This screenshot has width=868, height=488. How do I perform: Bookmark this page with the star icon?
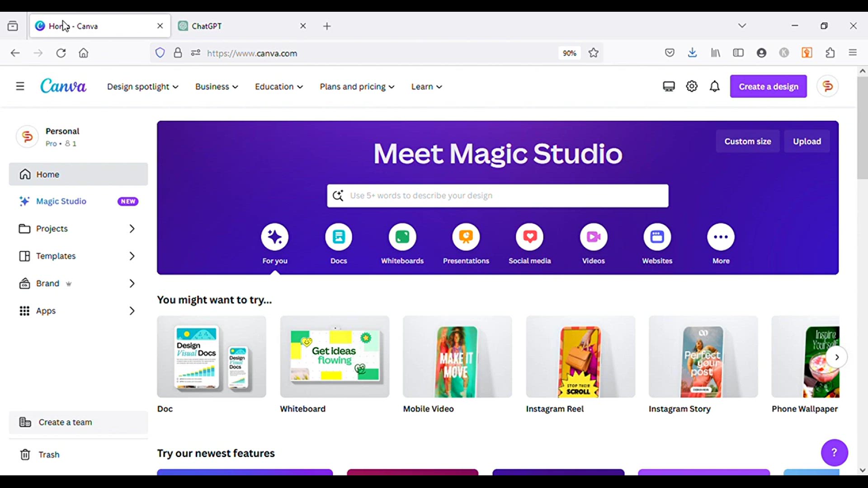[x=594, y=53]
